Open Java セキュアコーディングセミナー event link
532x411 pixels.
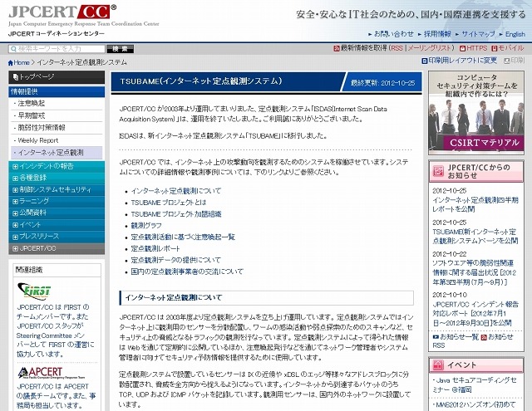tap(476, 385)
